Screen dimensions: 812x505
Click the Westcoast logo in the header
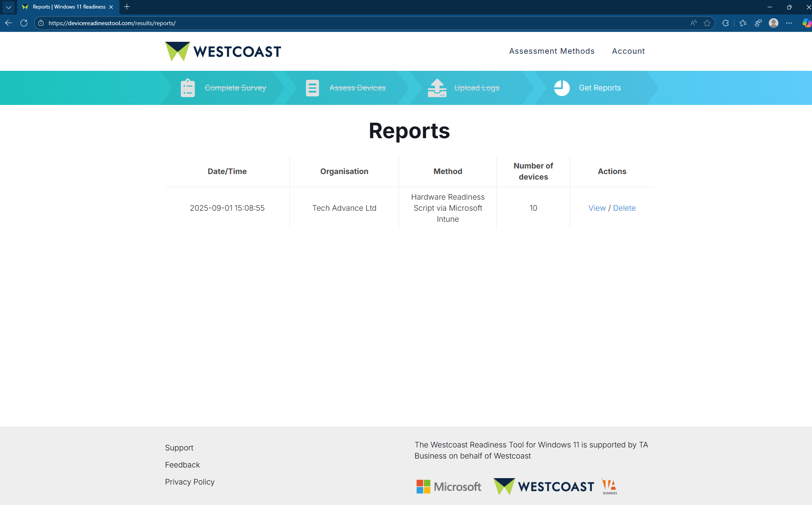coord(223,51)
